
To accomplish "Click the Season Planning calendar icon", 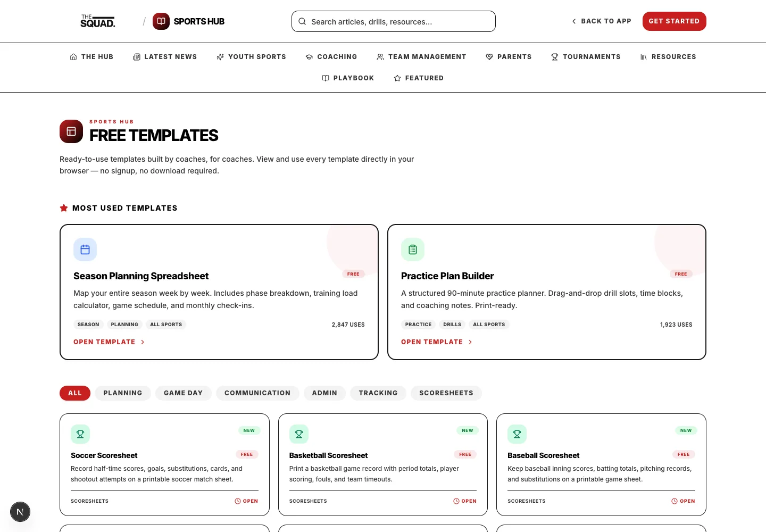I will point(85,250).
